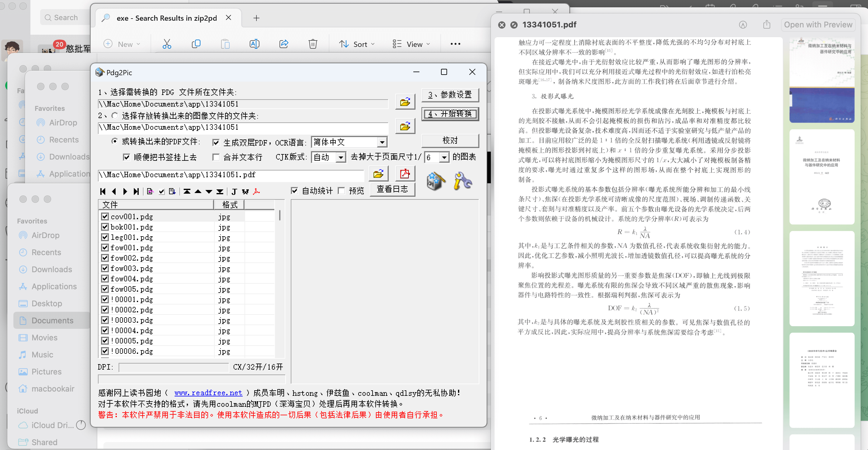868x450 pixels.
Task: Select the 'go to first page' navigation icon
Action: pyautogui.click(x=103, y=191)
